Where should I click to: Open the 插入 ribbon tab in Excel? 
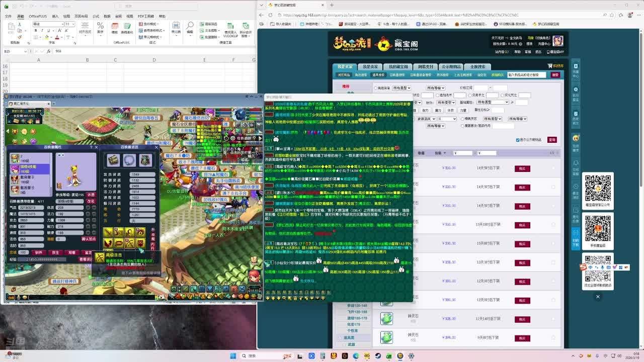coord(55,16)
